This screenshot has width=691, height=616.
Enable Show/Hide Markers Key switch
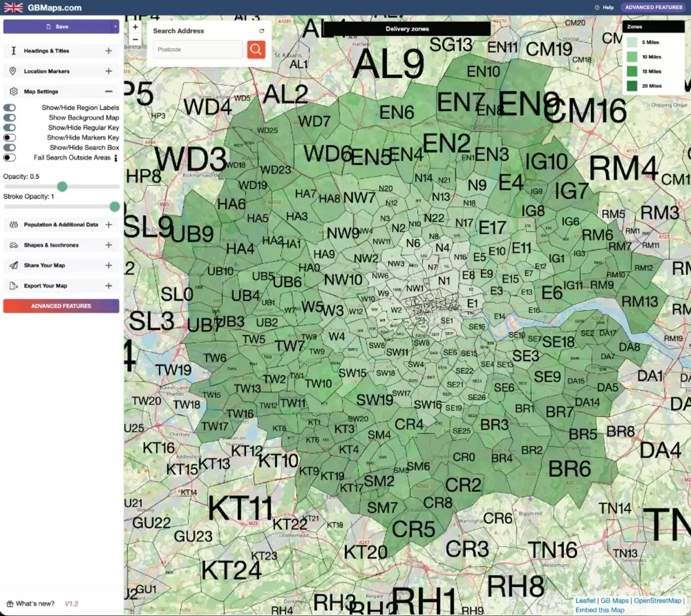(10, 138)
